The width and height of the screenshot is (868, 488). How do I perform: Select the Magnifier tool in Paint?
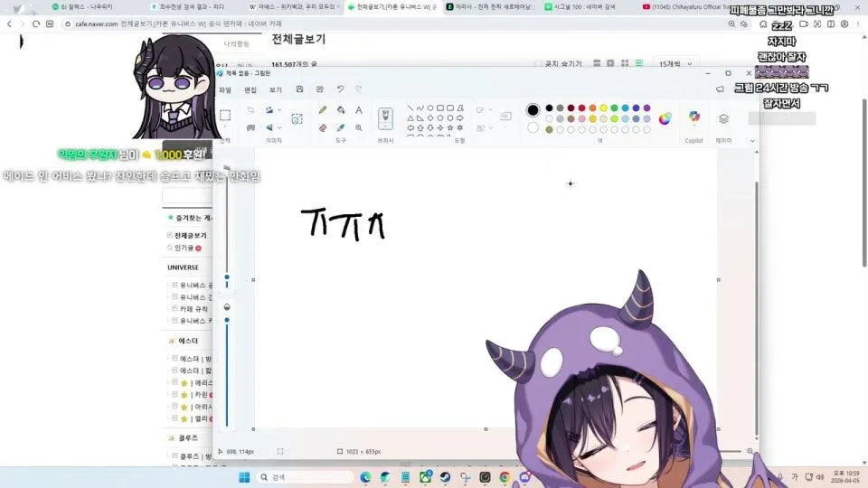359,127
